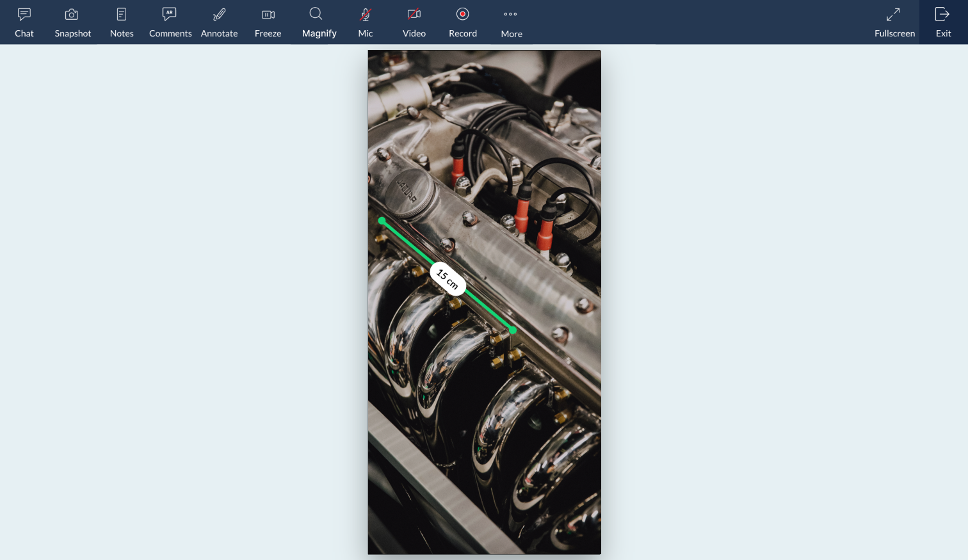Image resolution: width=968 pixels, height=560 pixels.
Task: Activate the Magnify tool
Action: (x=319, y=22)
